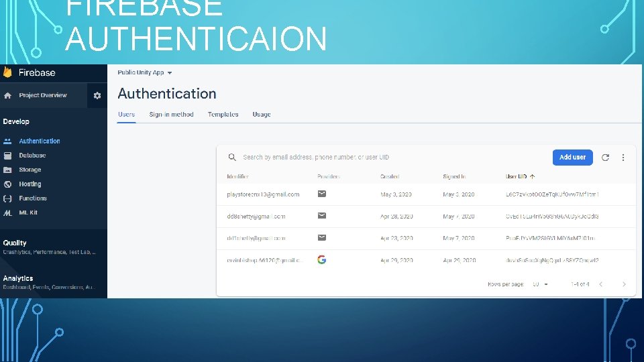The height and width of the screenshot is (362, 644).
Task: Click the Apr 28, 2020 created date
Action: pyautogui.click(x=396, y=217)
